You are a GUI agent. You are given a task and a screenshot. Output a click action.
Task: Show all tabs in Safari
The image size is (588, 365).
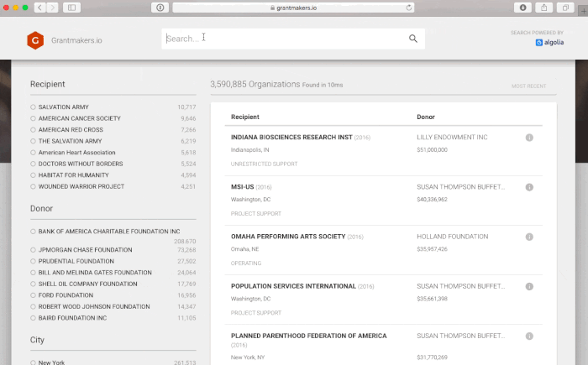click(565, 8)
